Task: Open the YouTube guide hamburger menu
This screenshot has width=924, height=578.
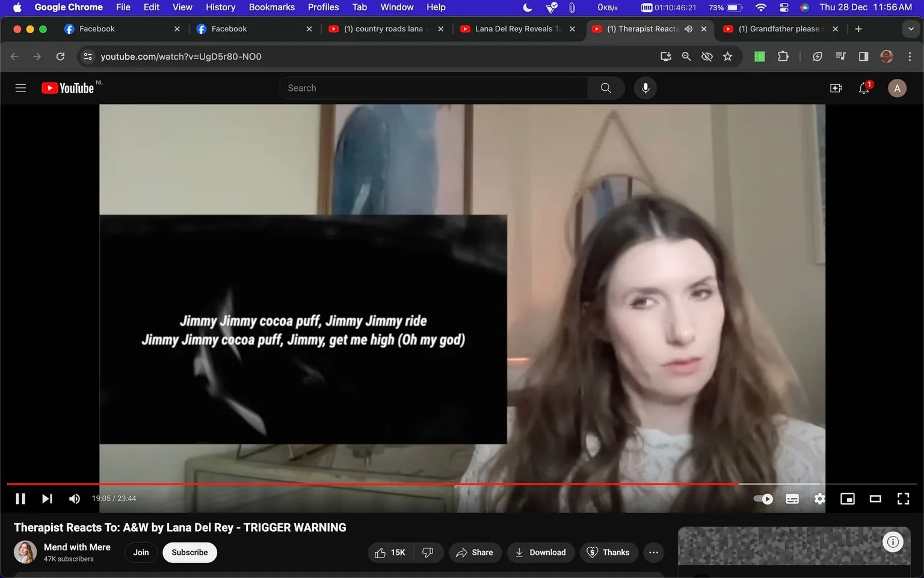Action: [x=20, y=87]
